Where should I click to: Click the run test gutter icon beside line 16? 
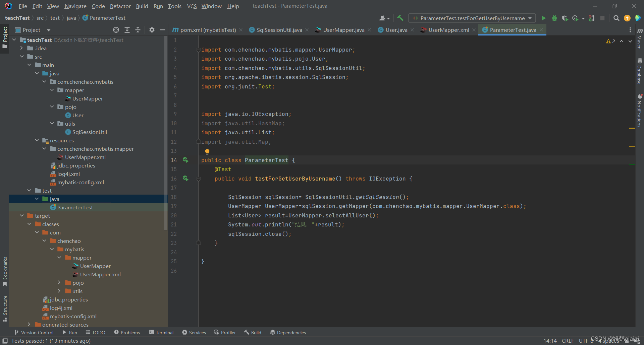185,179
